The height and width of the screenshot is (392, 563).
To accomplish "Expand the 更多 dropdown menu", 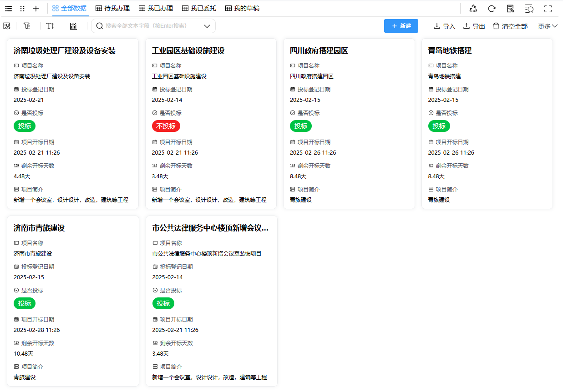I will 548,26.
